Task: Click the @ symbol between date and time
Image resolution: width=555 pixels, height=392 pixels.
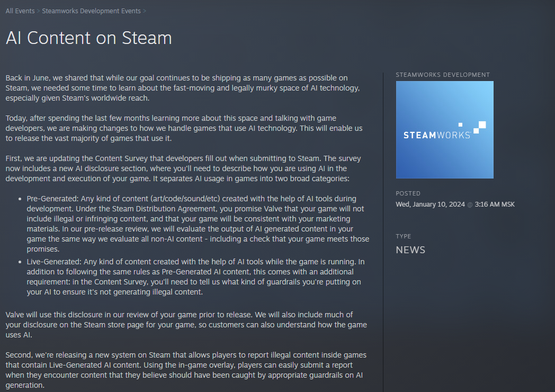Action: click(470, 204)
